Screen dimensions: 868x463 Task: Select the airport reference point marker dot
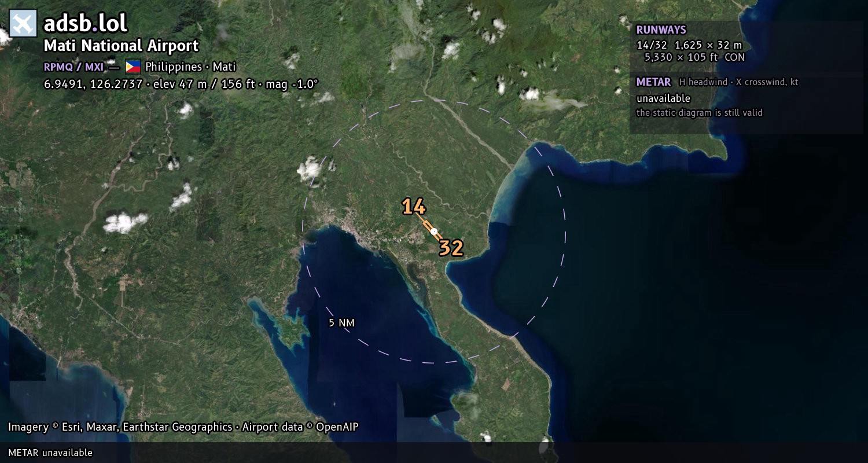(x=434, y=231)
